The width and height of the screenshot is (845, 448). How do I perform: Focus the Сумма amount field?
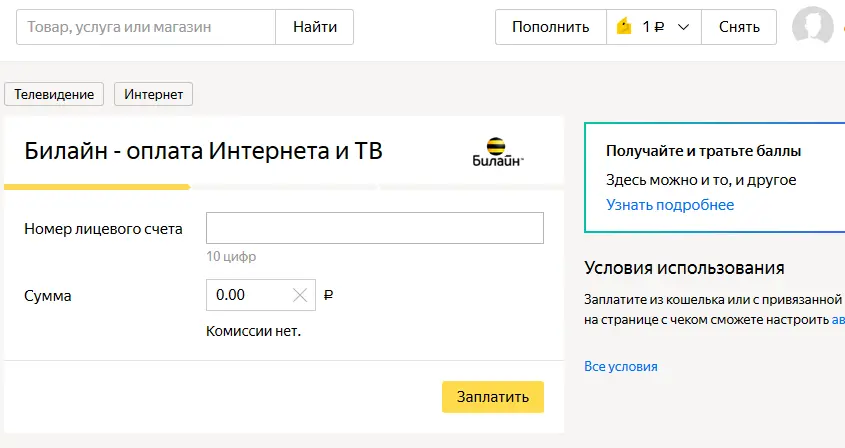261,295
